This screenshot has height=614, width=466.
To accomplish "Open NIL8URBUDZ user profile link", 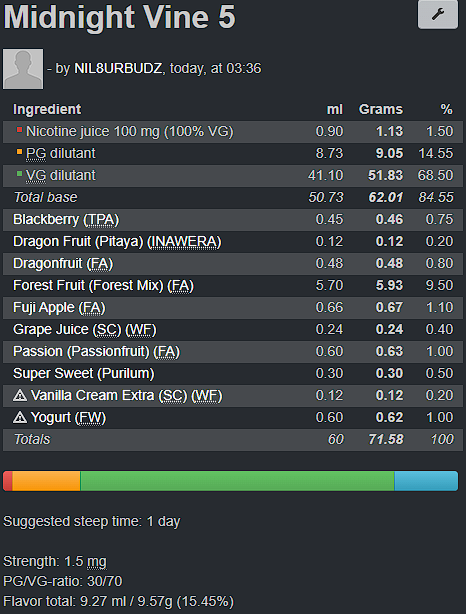I will [x=118, y=69].
